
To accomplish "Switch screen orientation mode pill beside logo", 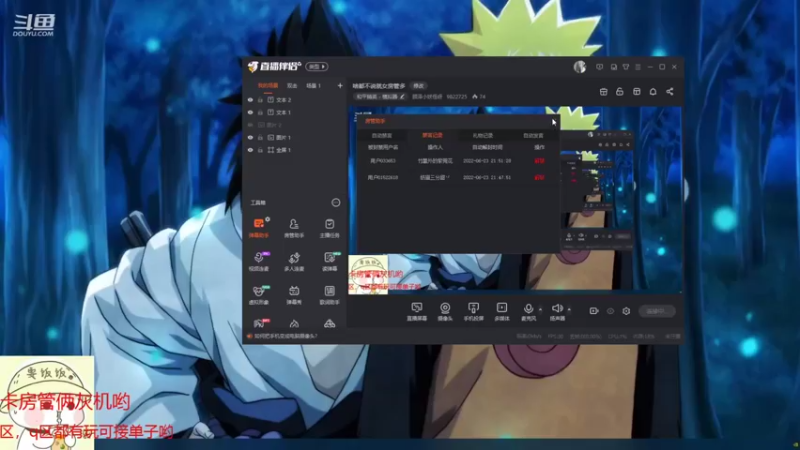I will point(316,67).
